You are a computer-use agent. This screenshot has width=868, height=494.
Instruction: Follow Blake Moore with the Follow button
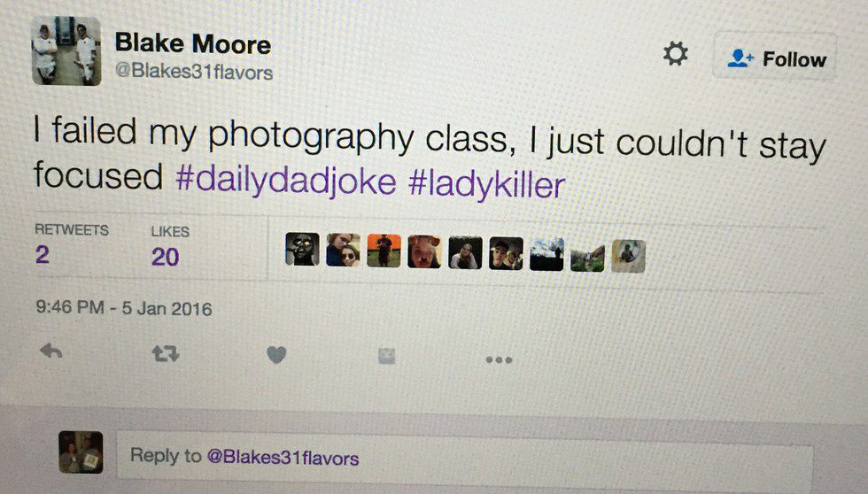click(x=775, y=56)
